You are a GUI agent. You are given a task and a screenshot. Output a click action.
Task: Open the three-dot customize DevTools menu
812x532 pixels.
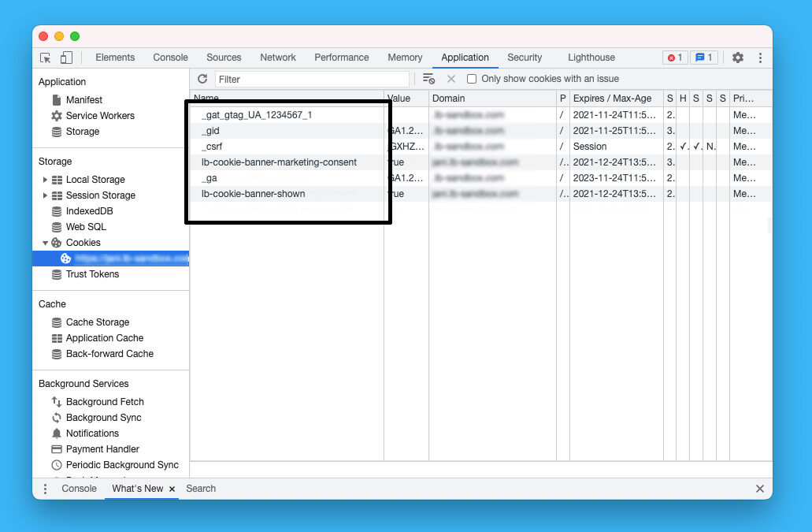click(x=760, y=58)
